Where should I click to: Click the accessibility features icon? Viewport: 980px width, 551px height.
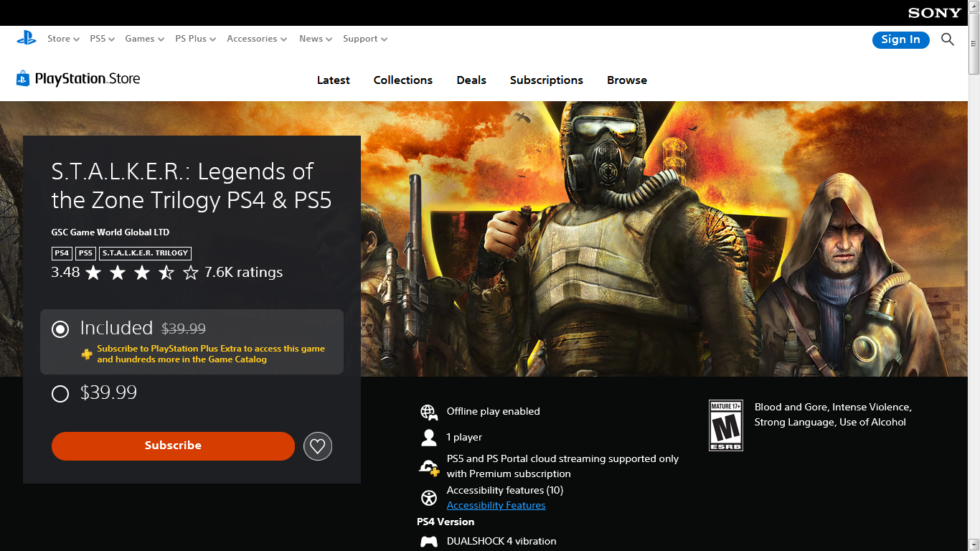coord(428,498)
